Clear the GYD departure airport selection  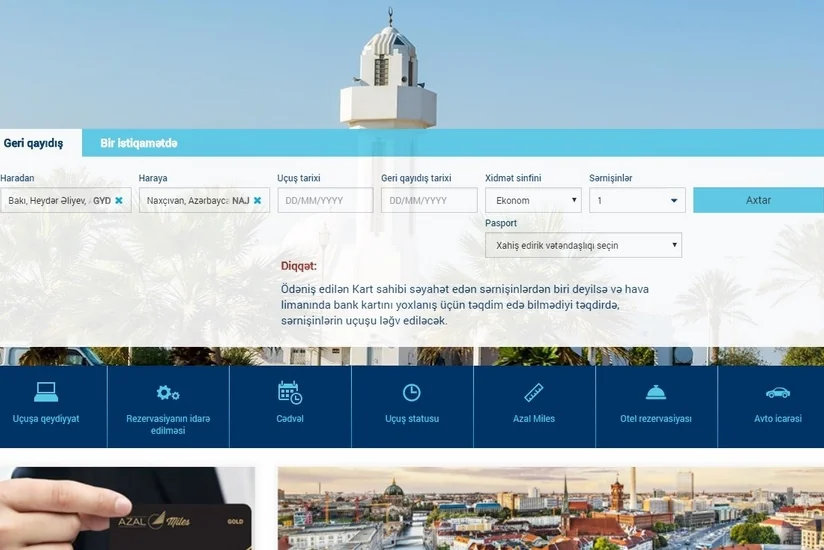[119, 200]
